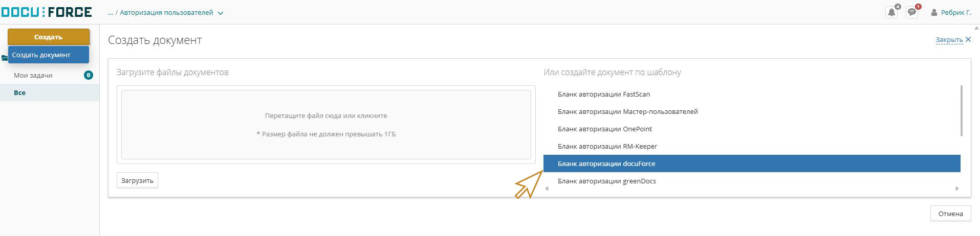Click the docuForce logo

pyautogui.click(x=46, y=12)
